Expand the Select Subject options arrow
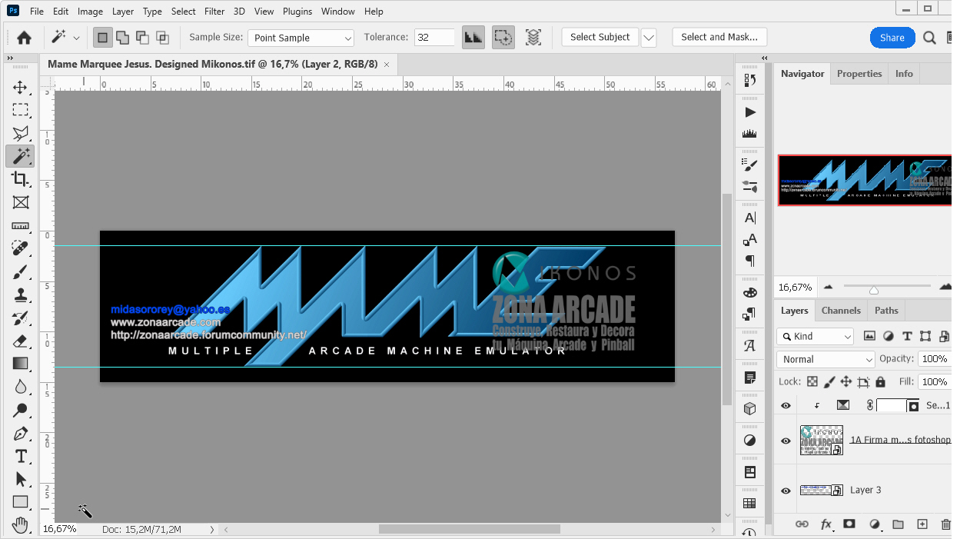 tap(649, 38)
